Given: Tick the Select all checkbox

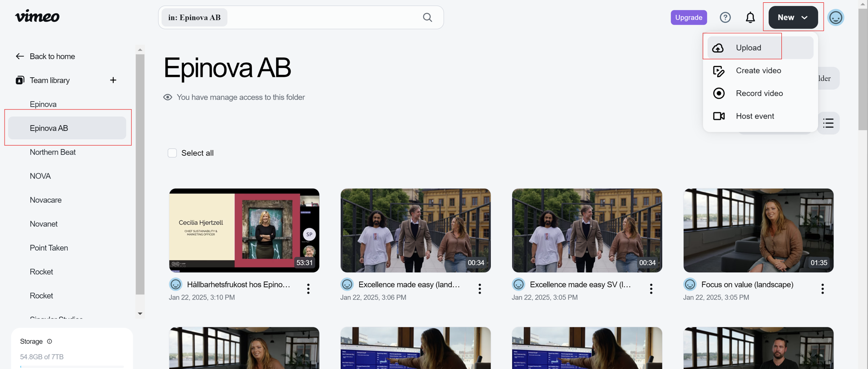Looking at the screenshot, I should click(172, 153).
